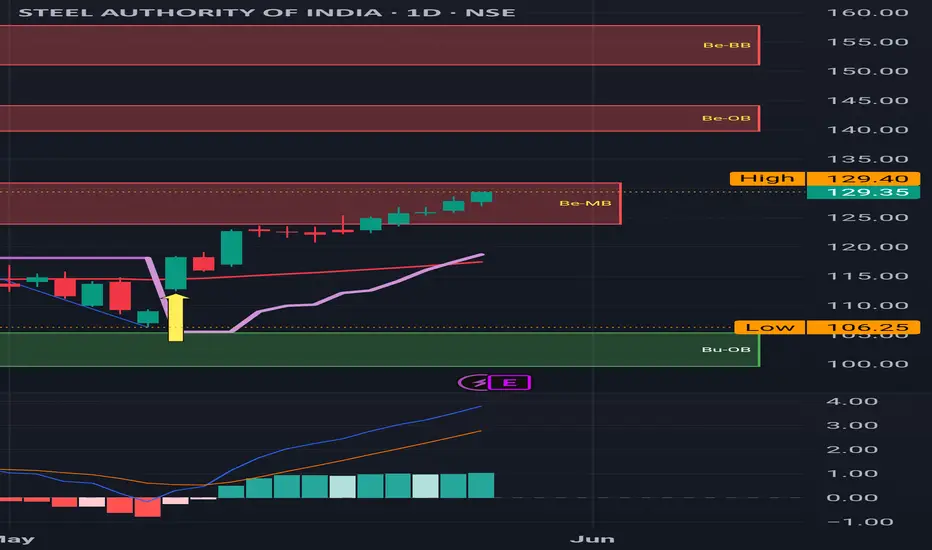The width and height of the screenshot is (932, 550).
Task: Click the 0.00 indicator axis value
Action: point(852,498)
